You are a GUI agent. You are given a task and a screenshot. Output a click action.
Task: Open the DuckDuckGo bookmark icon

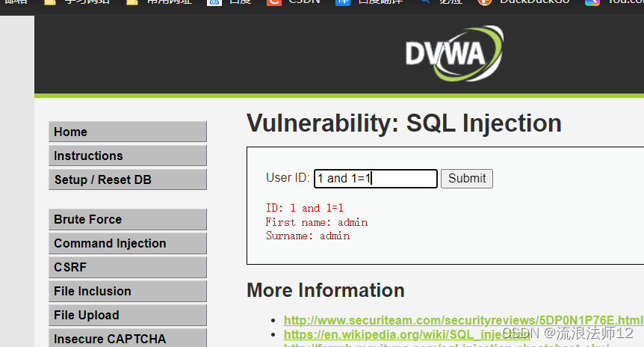point(485,2)
